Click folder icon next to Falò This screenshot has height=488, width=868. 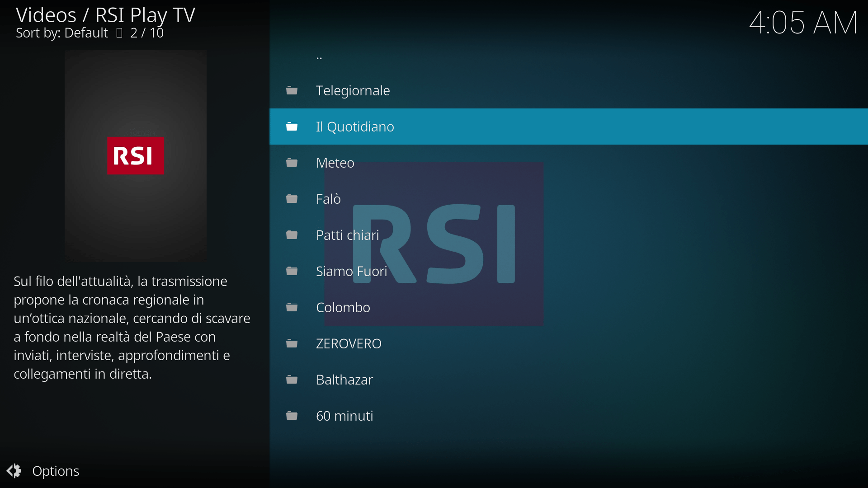click(x=292, y=199)
